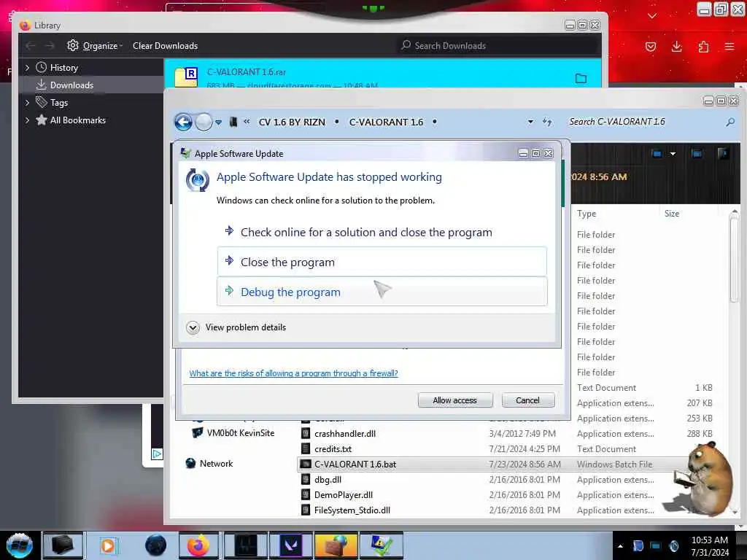Open address bar history dropdown

pos(530,122)
